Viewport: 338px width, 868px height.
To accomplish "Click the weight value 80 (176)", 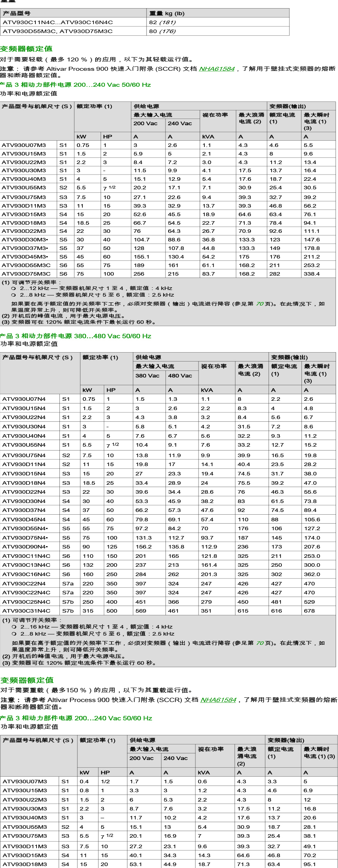I will pyautogui.click(x=162, y=31).
